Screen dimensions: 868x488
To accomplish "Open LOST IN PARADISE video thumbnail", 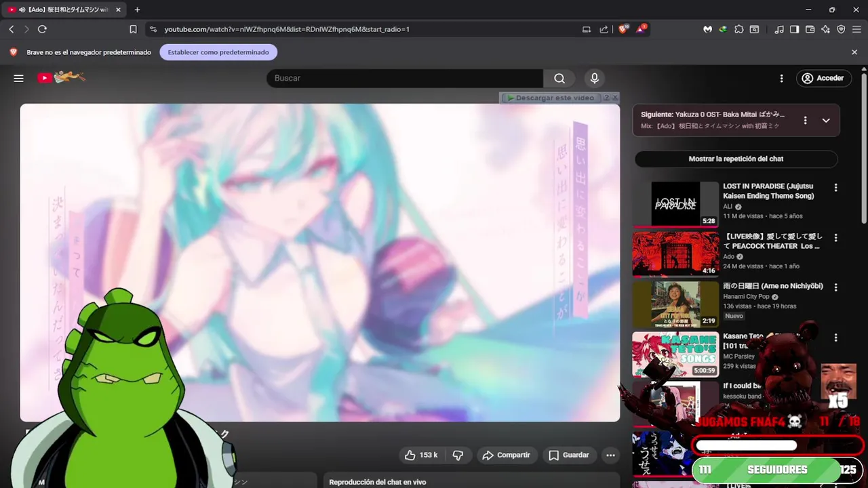I will coord(675,204).
